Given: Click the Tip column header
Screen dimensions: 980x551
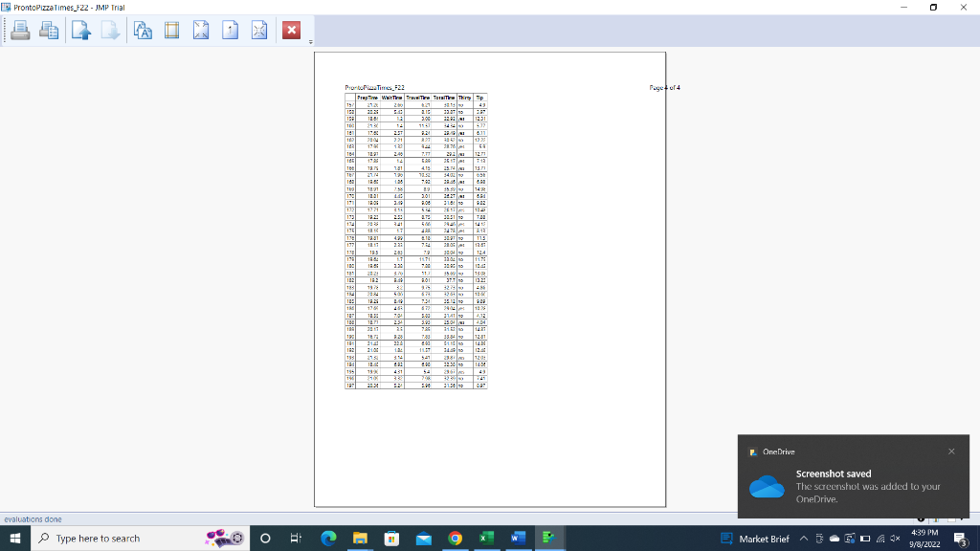Looking at the screenshot, I should (x=479, y=98).
